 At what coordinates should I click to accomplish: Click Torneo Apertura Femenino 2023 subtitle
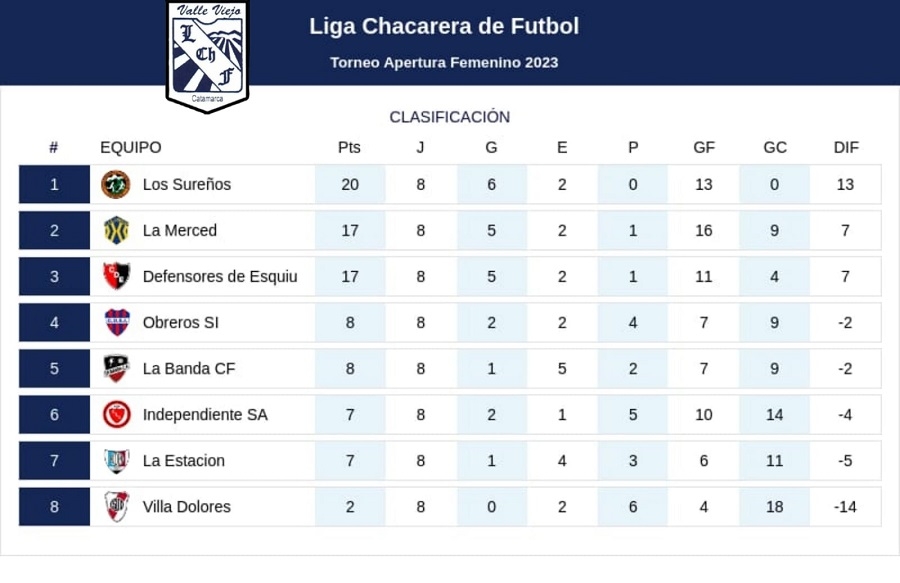tap(444, 63)
